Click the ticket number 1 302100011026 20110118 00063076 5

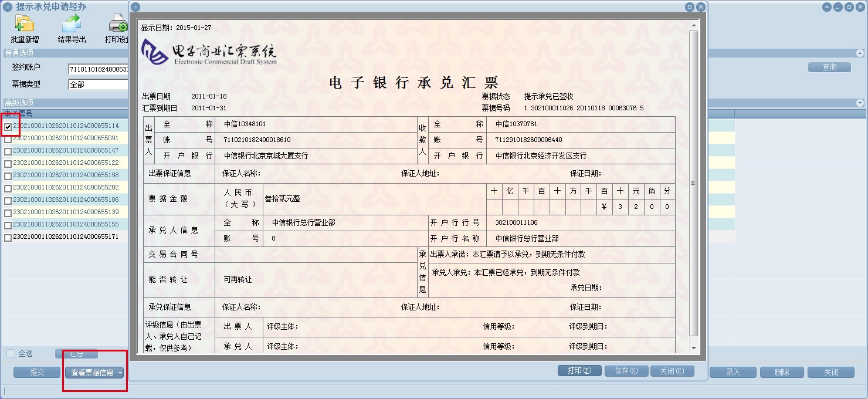coord(584,109)
